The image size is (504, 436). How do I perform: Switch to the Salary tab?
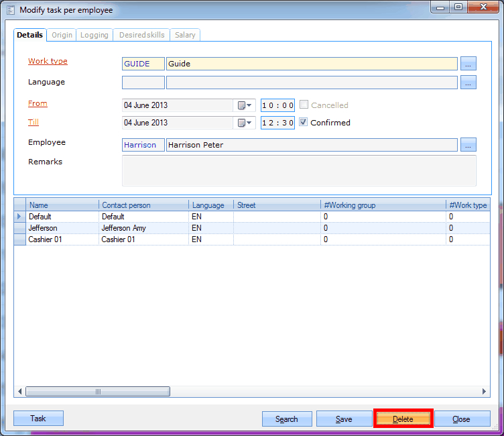pos(185,35)
